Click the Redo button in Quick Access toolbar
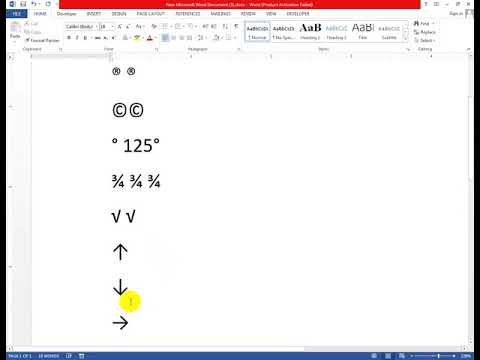The width and height of the screenshot is (480, 360). click(48, 4)
